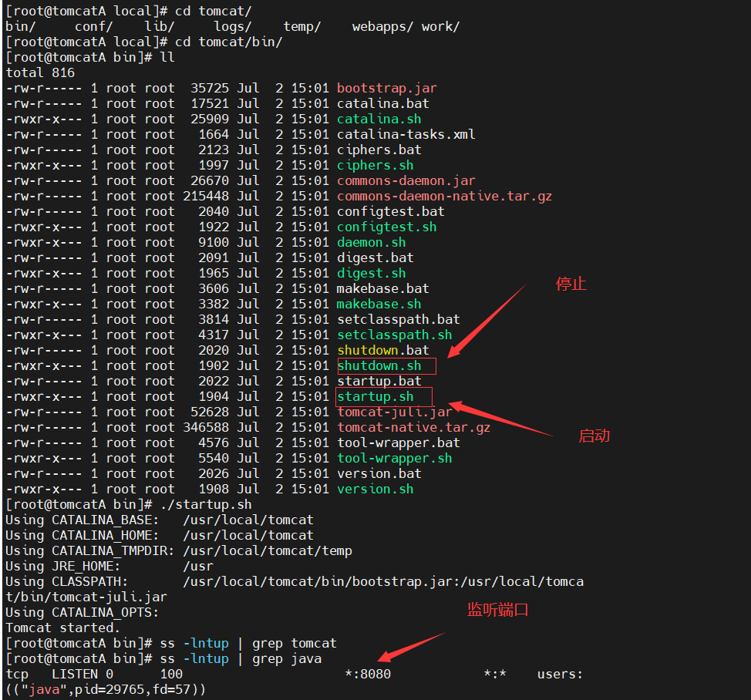Click the file size 52628

[210, 412]
